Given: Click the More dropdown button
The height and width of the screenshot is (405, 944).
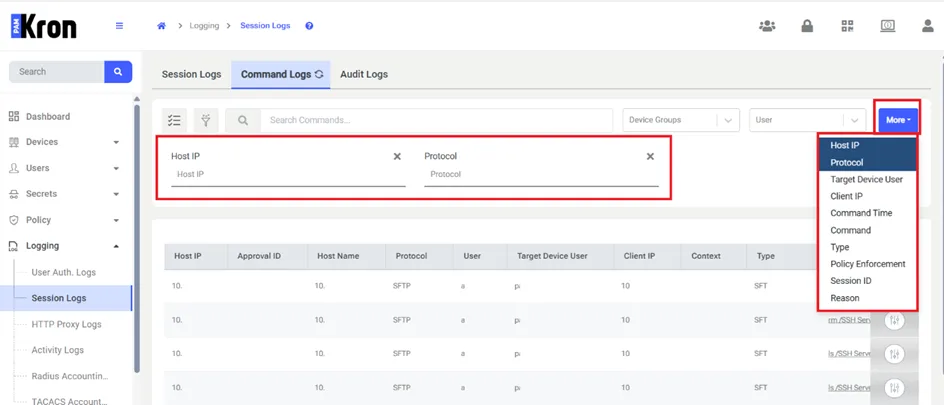Looking at the screenshot, I should pos(898,120).
